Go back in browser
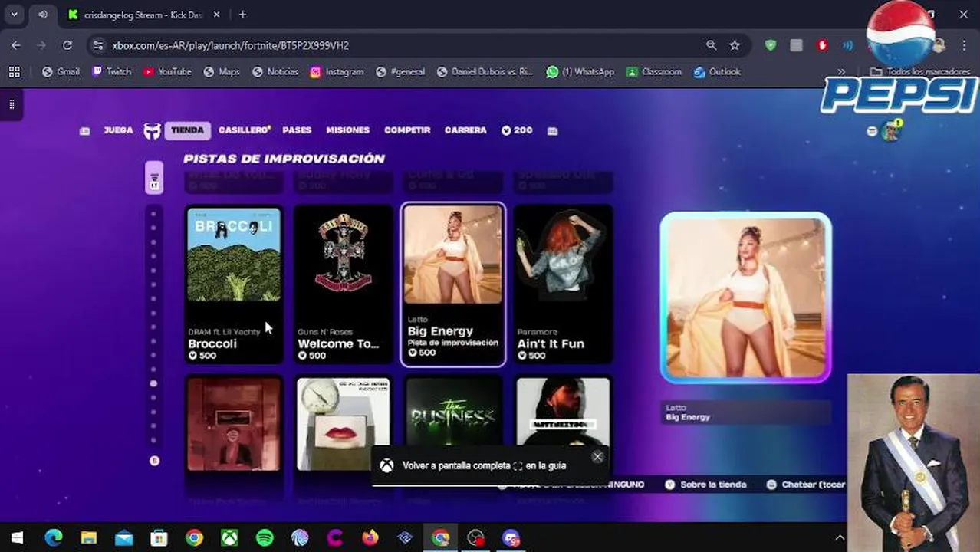Screen dimensions: 980x552 16,45
